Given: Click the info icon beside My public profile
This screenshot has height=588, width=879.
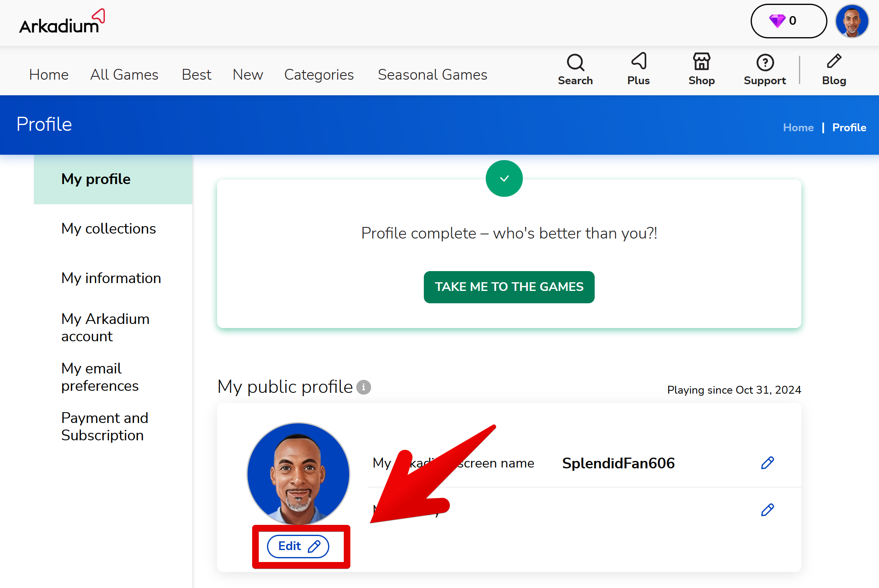Looking at the screenshot, I should pyautogui.click(x=364, y=387).
